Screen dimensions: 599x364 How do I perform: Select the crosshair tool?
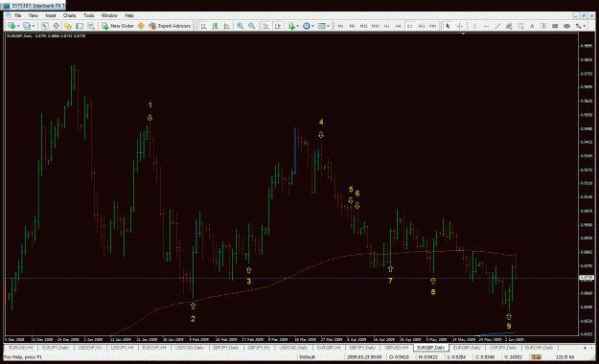pyautogui.click(x=460, y=26)
